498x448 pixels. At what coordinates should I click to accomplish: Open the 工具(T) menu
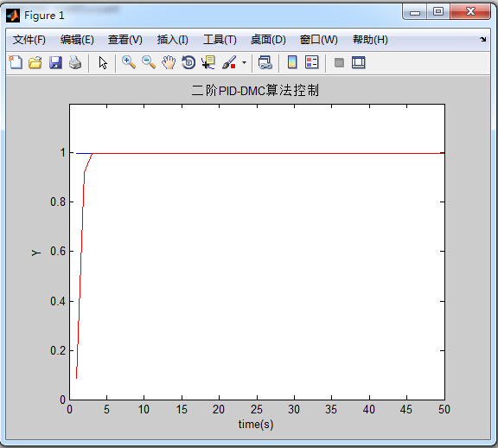point(220,40)
